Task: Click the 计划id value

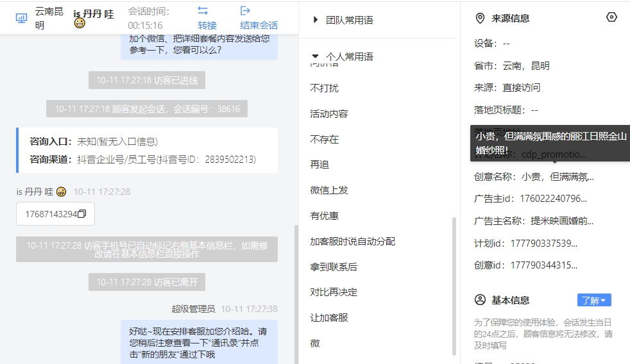Action: (544, 244)
